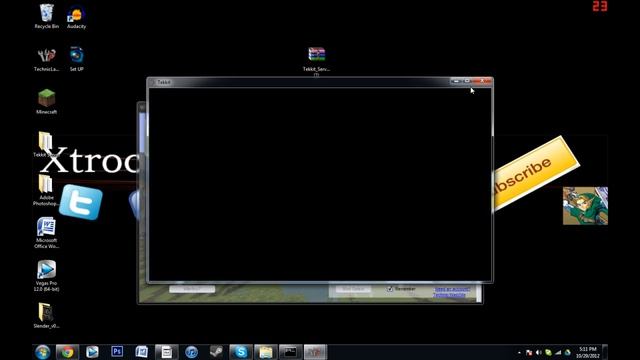Open Microsoft Word from the taskbar
The width and height of the screenshot is (640, 360).
click(x=142, y=352)
